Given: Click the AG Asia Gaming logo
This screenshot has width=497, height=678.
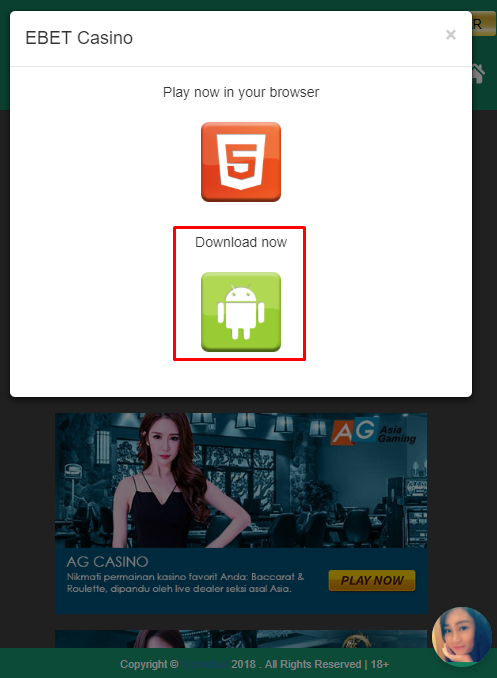Looking at the screenshot, I should (373, 432).
